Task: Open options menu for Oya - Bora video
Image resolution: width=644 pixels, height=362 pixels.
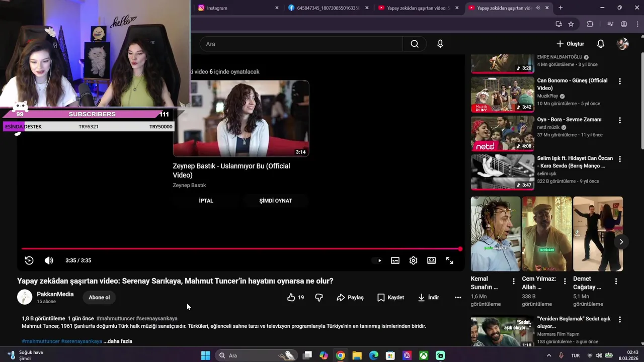Action: click(620, 121)
